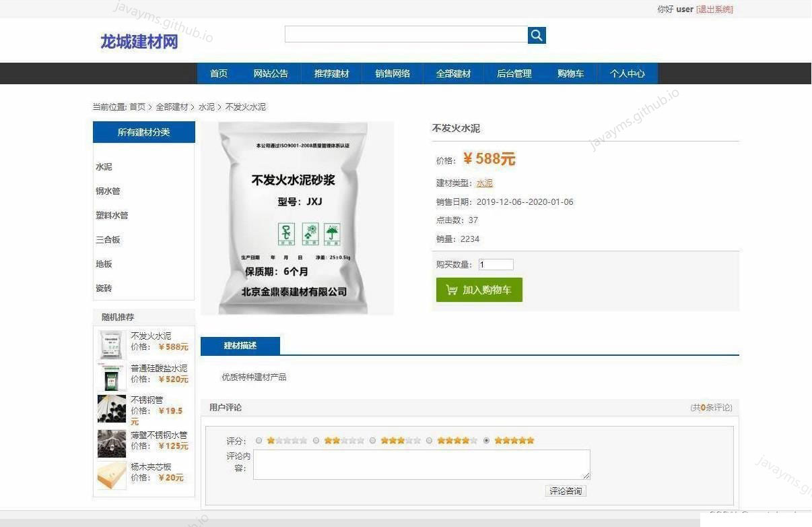Click the thumbnail of 不发火水泥 in 随机推荐
The height and width of the screenshot is (527, 812).
tap(111, 344)
